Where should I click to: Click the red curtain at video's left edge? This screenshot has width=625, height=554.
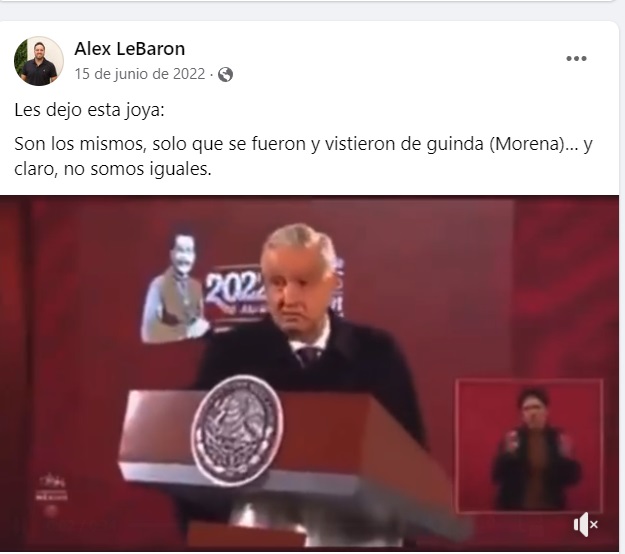(x=15, y=359)
